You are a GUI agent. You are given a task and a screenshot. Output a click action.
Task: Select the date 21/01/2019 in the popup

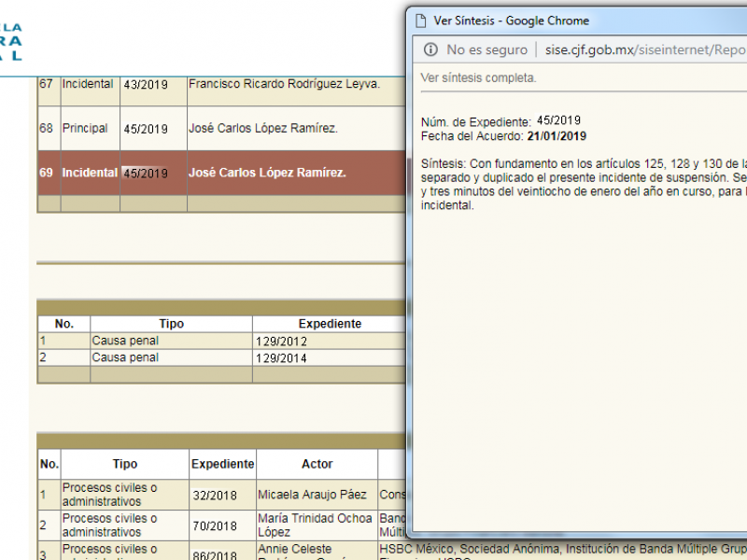pyautogui.click(x=557, y=136)
